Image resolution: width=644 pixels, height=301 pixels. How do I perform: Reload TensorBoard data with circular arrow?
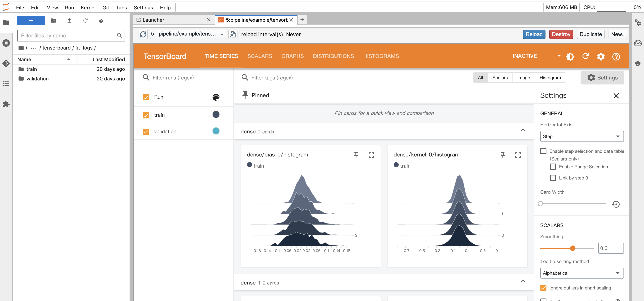click(x=586, y=56)
